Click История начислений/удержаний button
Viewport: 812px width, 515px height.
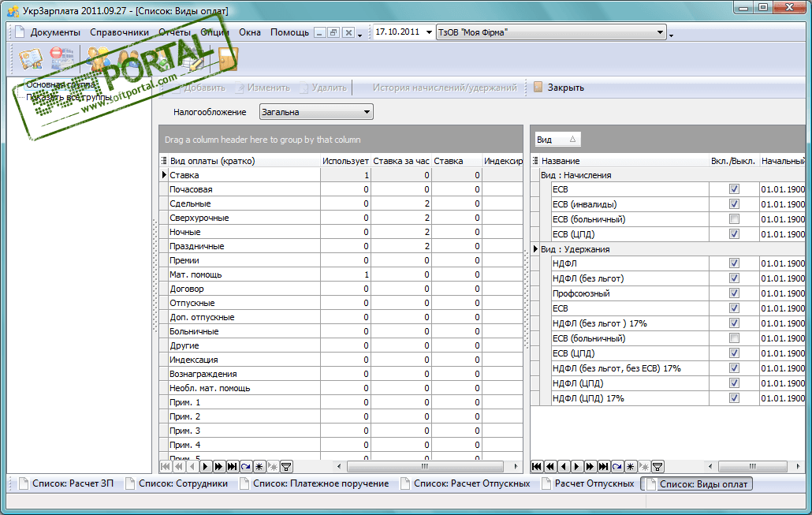[445, 88]
